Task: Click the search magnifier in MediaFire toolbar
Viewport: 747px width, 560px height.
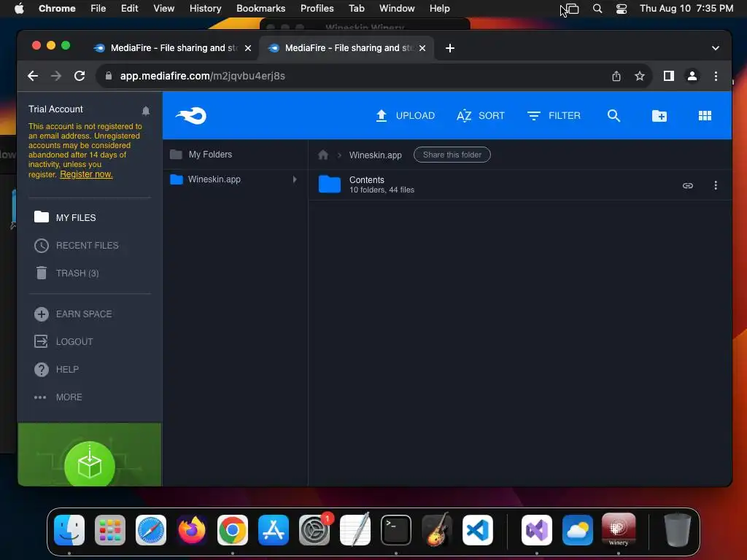Action: pyautogui.click(x=614, y=116)
